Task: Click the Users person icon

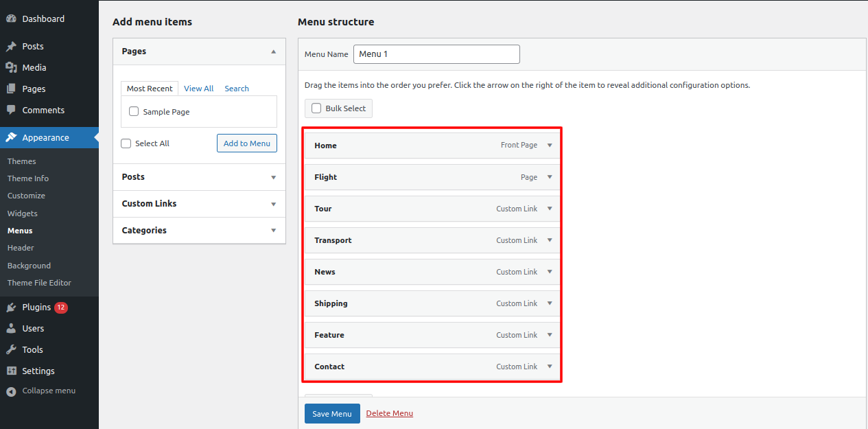Action: tap(11, 329)
